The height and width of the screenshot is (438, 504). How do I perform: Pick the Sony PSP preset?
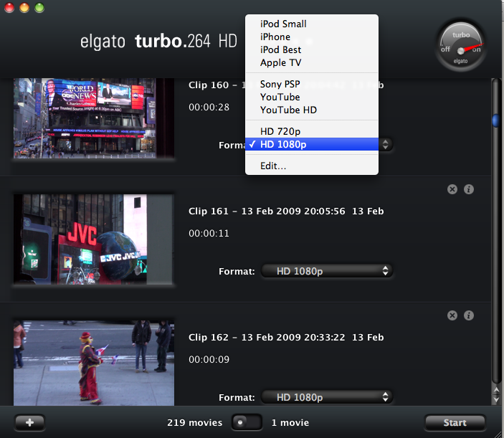pyautogui.click(x=311, y=84)
